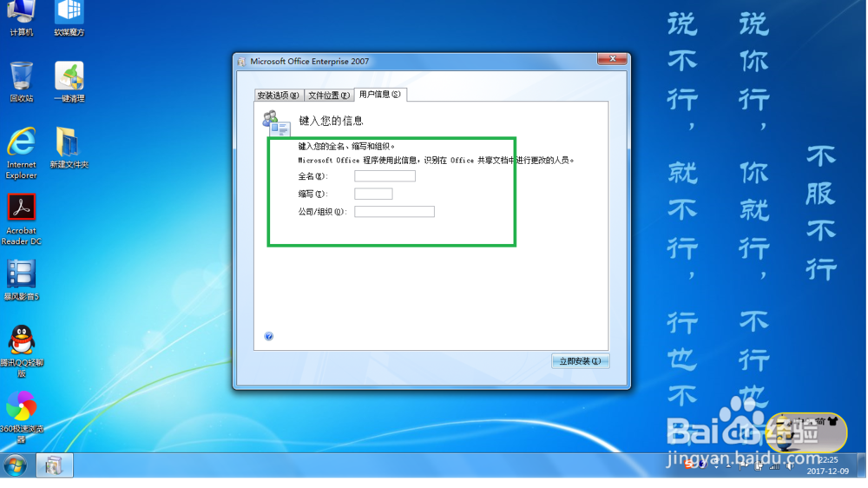Click the 缩写 input field
The height and width of the screenshot is (488, 868).
coord(373,194)
